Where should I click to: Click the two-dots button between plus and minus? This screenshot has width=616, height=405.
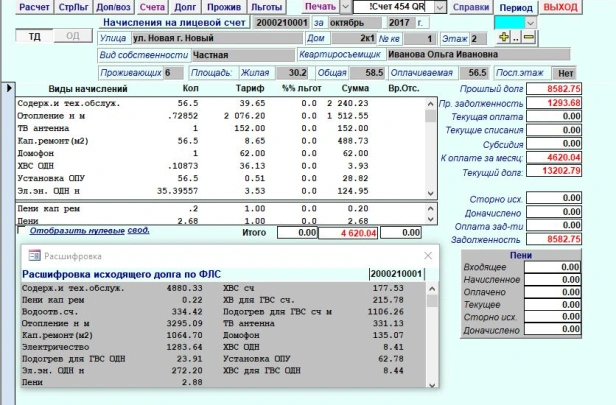[x=516, y=36]
